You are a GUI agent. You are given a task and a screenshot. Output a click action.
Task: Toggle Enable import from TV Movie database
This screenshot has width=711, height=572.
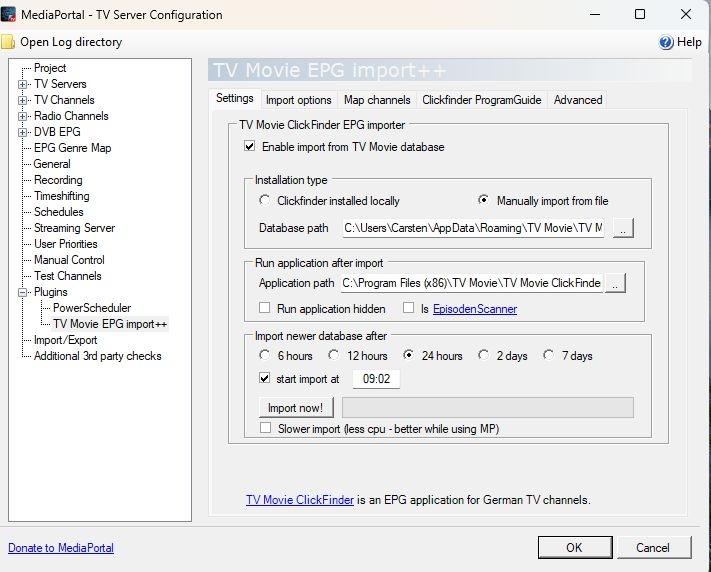click(x=249, y=147)
